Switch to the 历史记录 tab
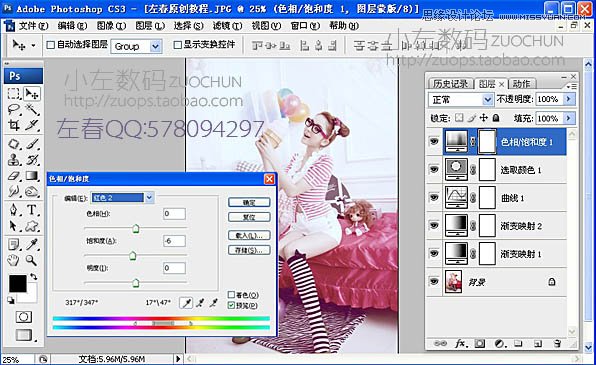 (x=450, y=84)
